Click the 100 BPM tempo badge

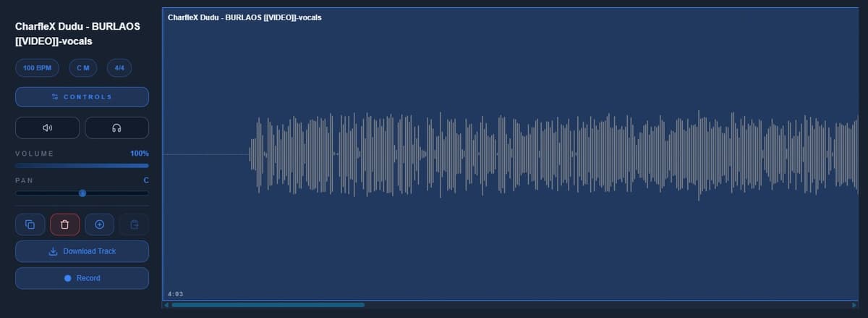(37, 68)
